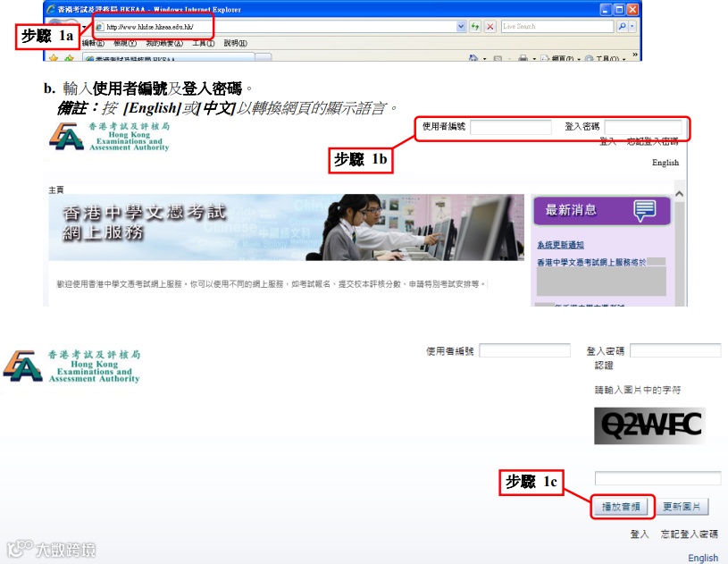Open the search provider dropdown arrow
728x564 pixels.
click(x=632, y=27)
